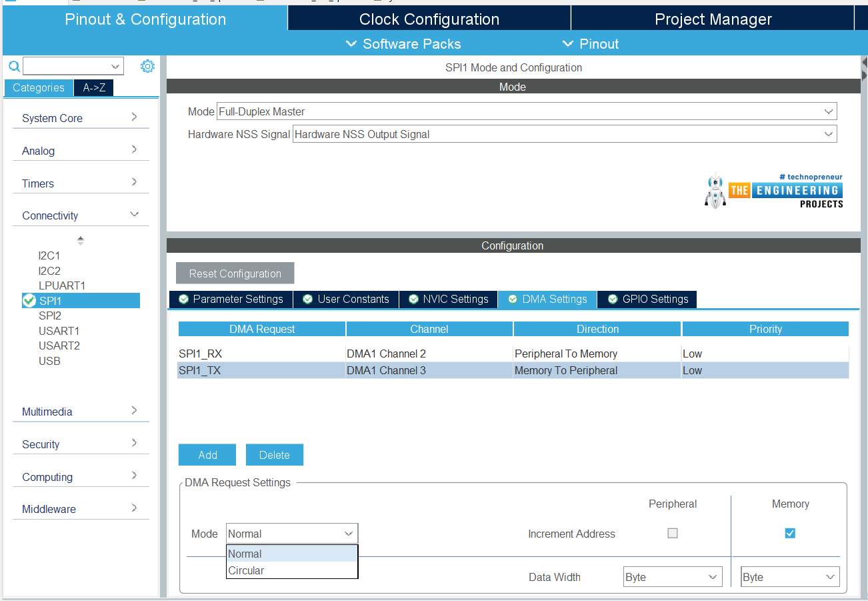Click the green check icon beside SPI1
This screenshot has width=868, height=601.
coord(29,301)
